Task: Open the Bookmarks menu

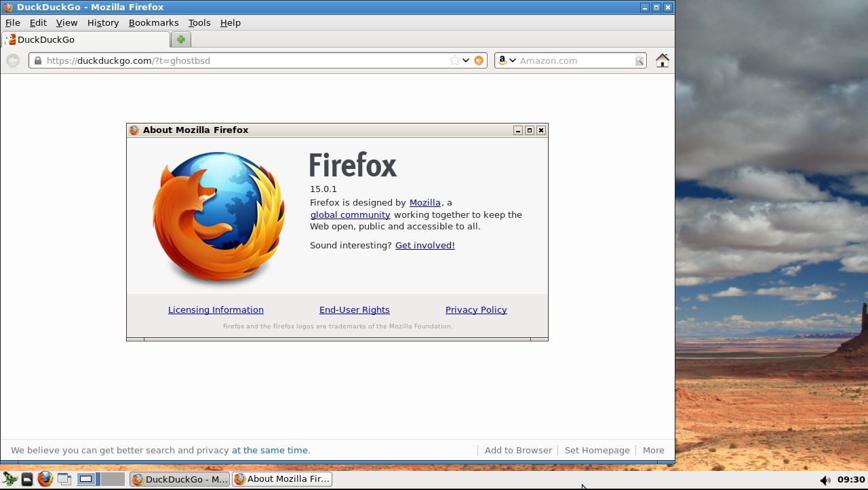Action: (x=154, y=22)
